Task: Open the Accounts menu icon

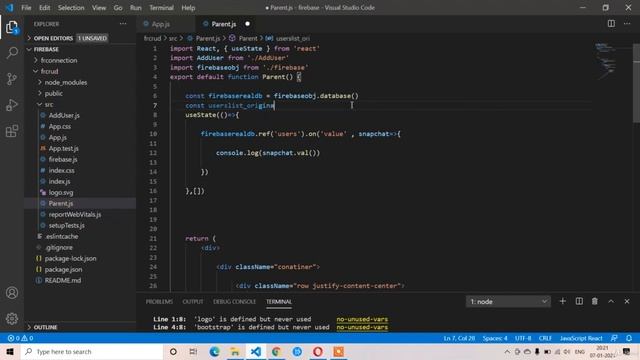Action: [x=12, y=293]
